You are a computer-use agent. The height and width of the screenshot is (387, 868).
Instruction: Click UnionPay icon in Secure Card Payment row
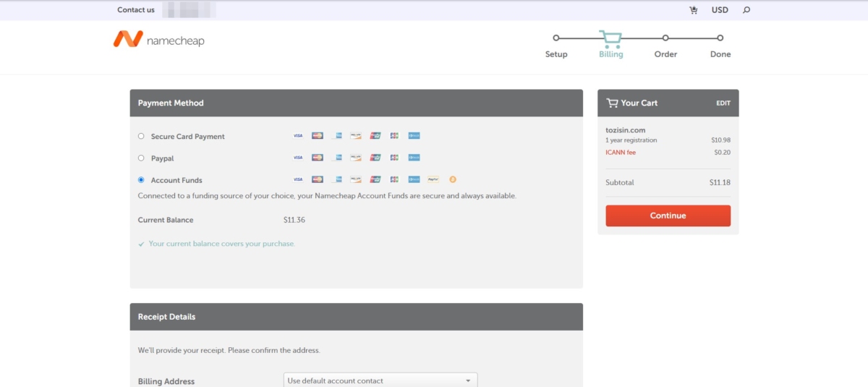375,135
